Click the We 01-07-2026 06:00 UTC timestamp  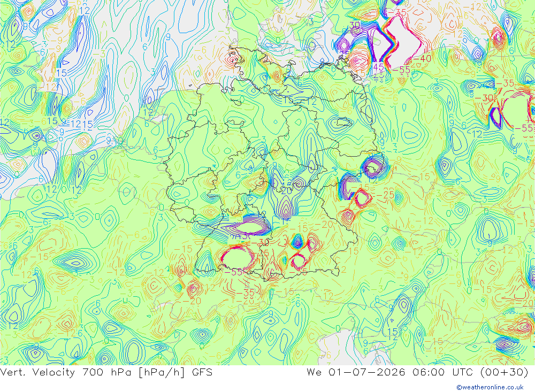point(417,372)
